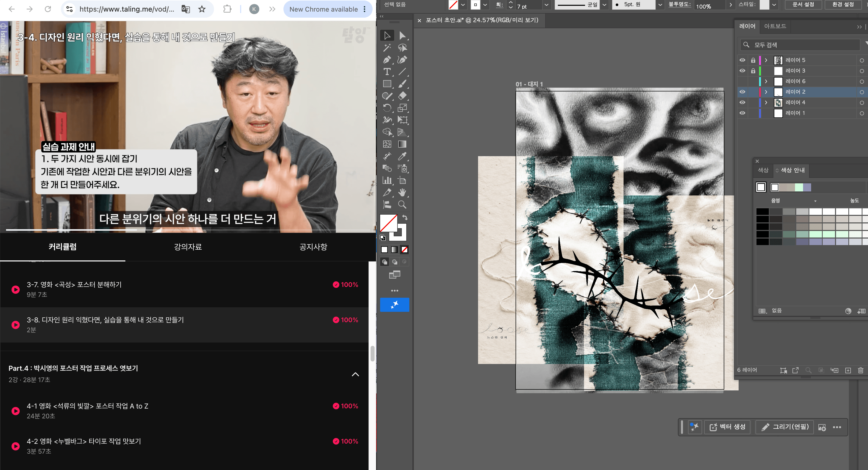Toggle visibility of 레이어 1

[742, 113]
